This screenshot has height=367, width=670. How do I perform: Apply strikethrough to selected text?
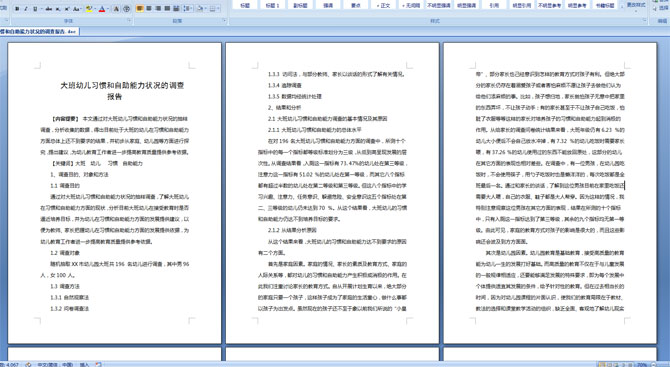pos(49,9)
